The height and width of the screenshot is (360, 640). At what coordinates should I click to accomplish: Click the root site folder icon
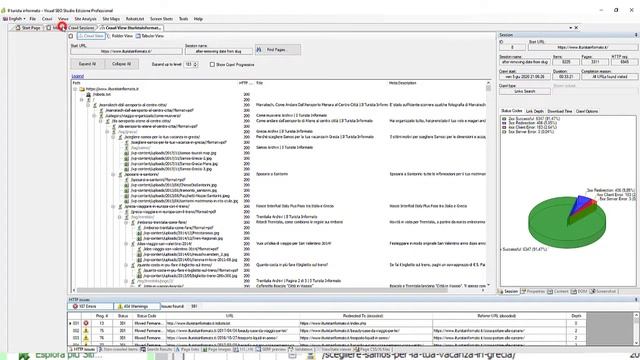82,89
